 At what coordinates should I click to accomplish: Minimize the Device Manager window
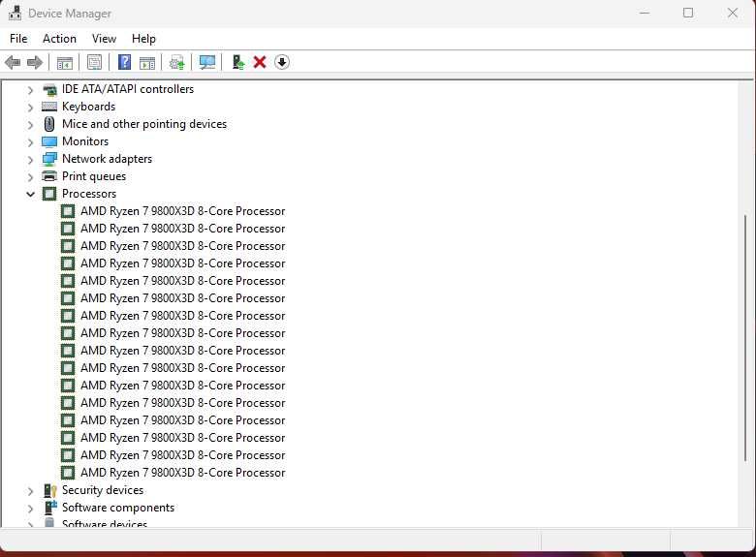(645, 13)
